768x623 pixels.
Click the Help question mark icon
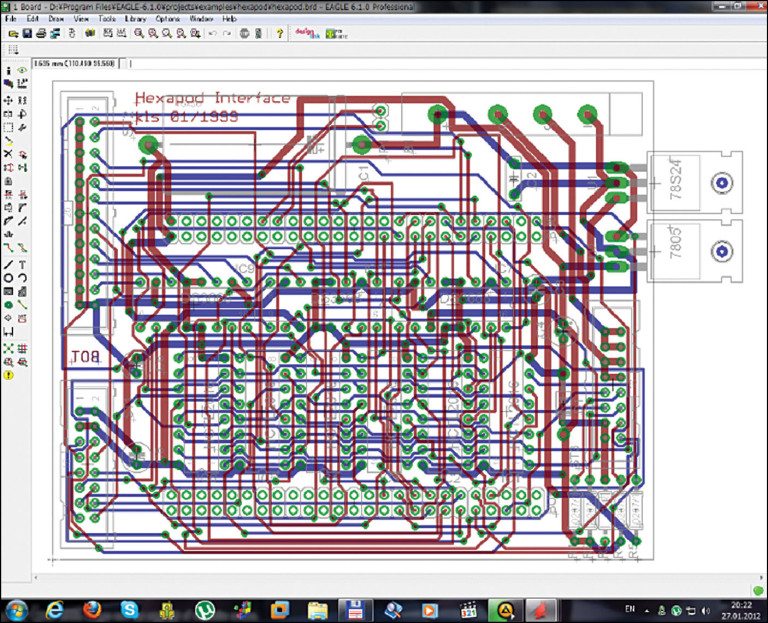coord(279,33)
